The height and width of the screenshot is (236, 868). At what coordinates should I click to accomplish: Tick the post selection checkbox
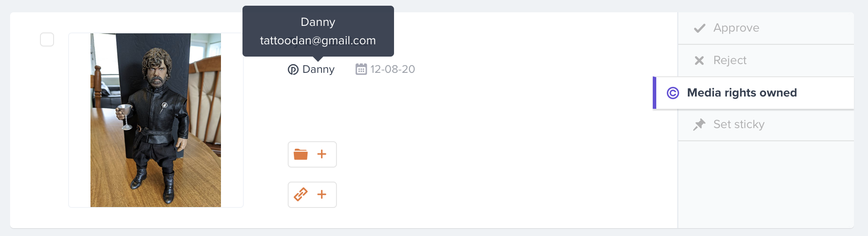point(47,39)
